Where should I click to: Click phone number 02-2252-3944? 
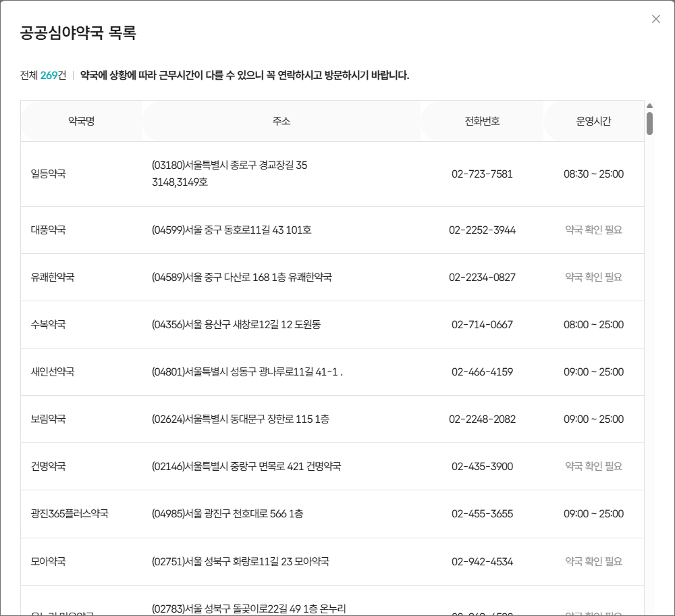coord(482,230)
